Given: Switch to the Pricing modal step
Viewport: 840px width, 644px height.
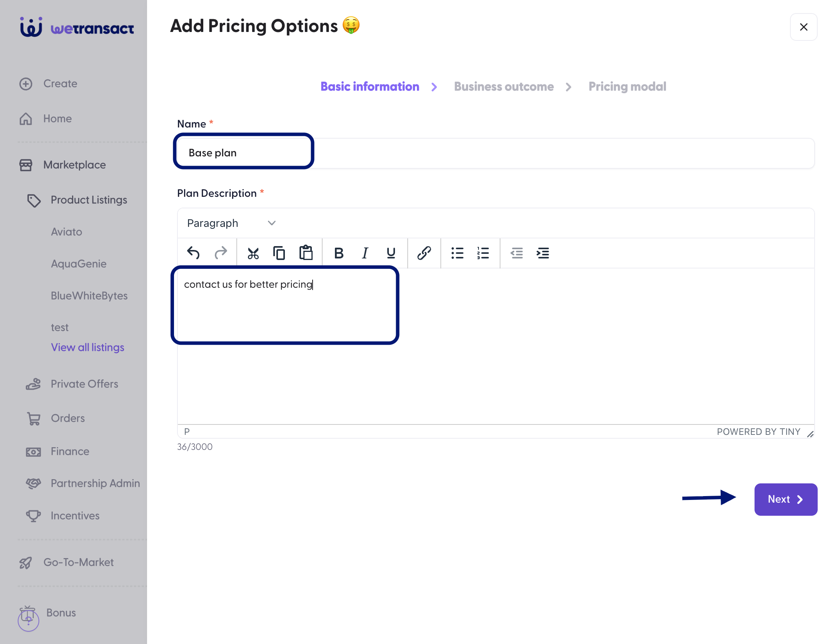Looking at the screenshot, I should tap(627, 87).
